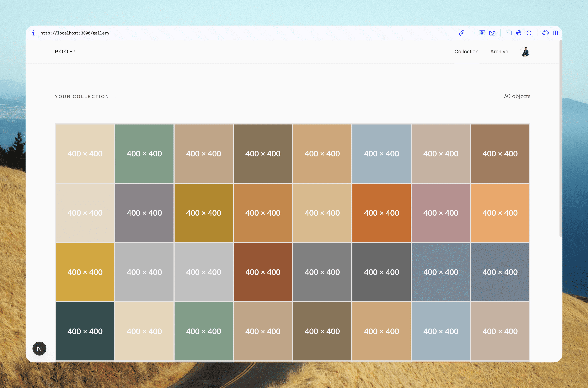This screenshot has width=588, height=388.
Task: Click the flower image capture icon
Action: (x=482, y=33)
